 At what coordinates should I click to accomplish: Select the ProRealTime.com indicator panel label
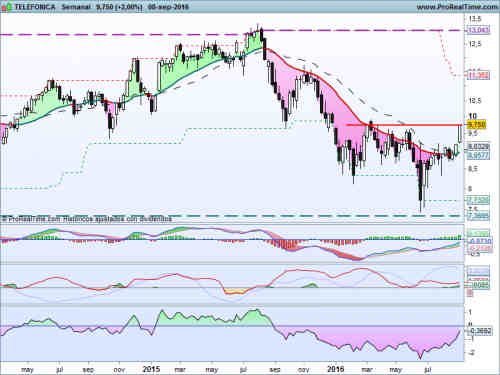pyautogui.click(x=87, y=219)
